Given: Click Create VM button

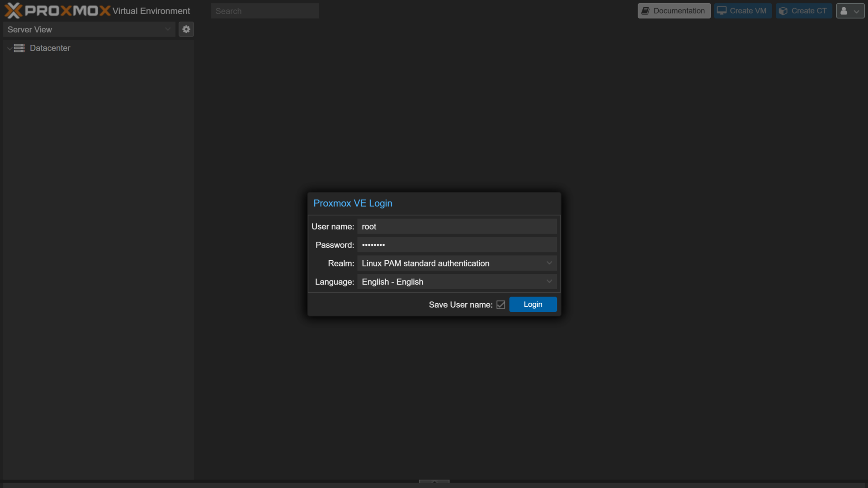Looking at the screenshot, I should [x=742, y=11].
